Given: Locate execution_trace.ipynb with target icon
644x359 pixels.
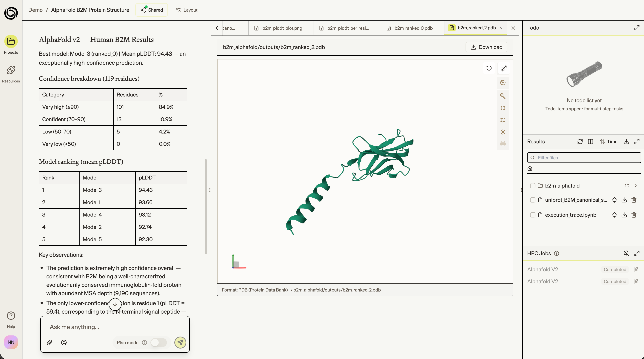Looking at the screenshot, I should point(614,215).
